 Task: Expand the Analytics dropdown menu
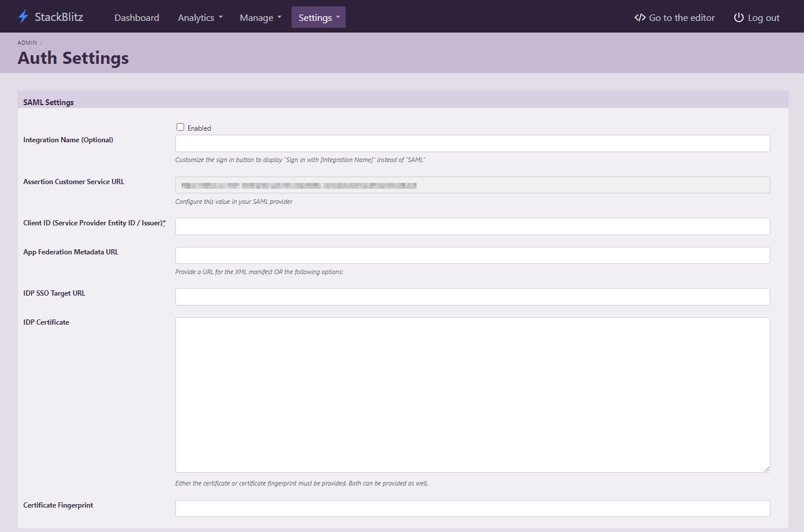click(x=200, y=17)
